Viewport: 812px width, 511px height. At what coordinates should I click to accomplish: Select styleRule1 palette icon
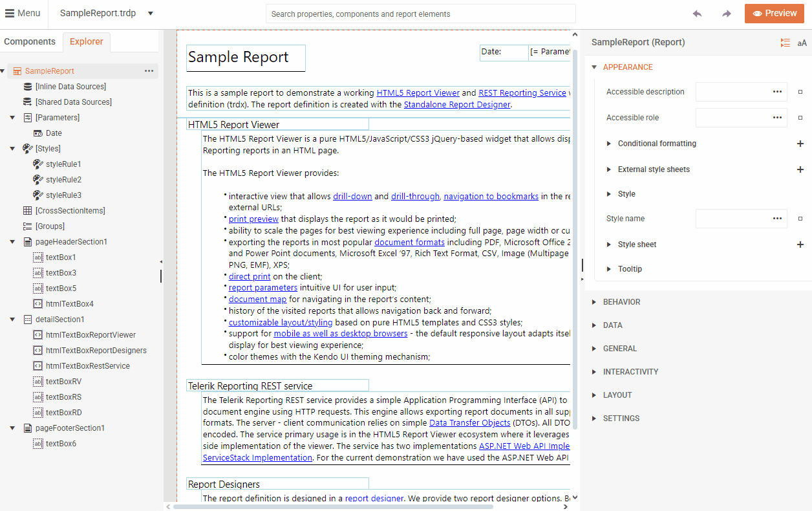pos(38,164)
